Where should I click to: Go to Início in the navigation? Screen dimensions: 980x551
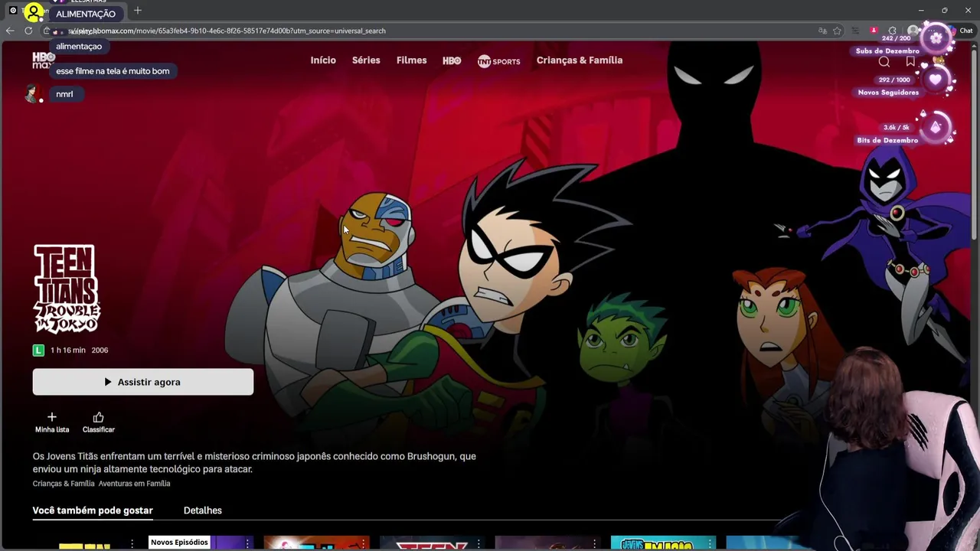(323, 60)
